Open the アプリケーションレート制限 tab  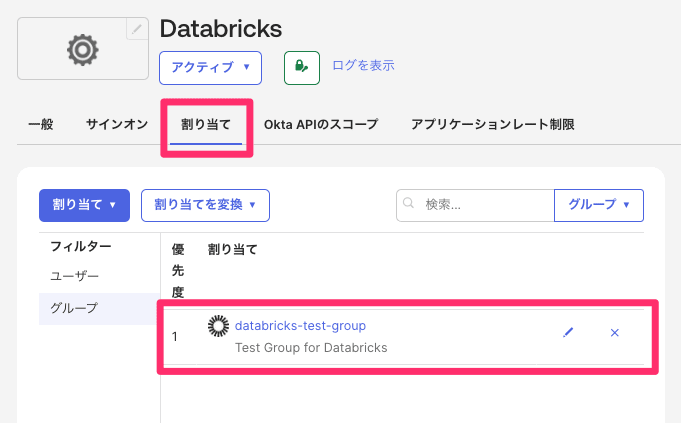pyautogui.click(x=493, y=125)
